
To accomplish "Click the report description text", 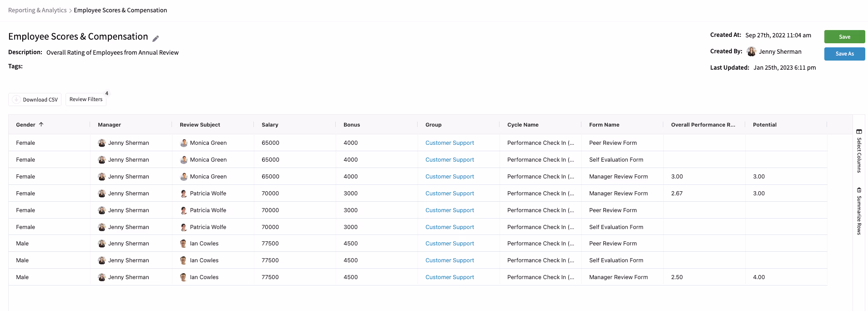I will pos(112,52).
